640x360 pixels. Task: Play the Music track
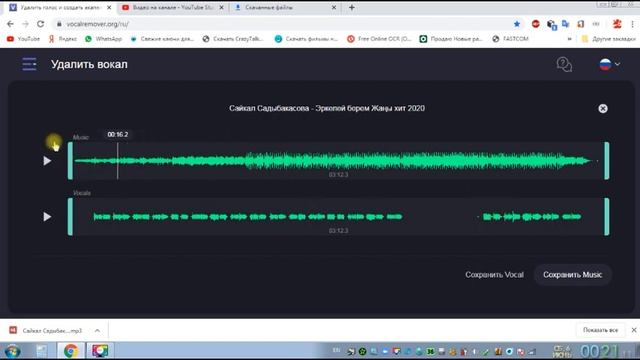47,161
